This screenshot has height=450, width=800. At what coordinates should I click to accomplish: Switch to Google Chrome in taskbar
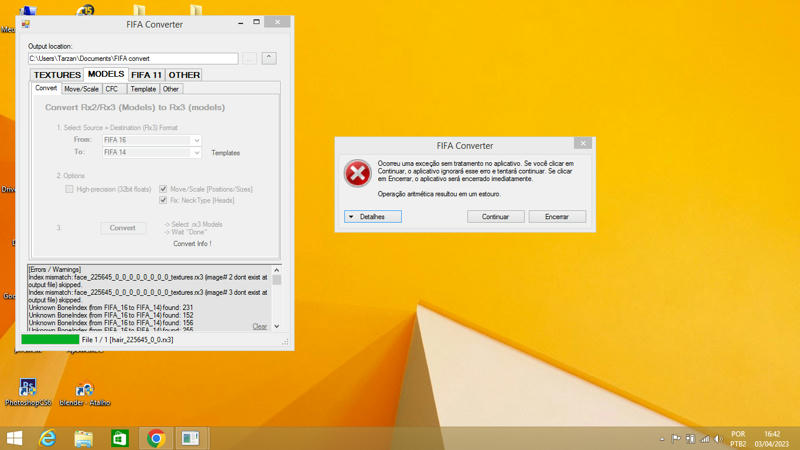pos(156,438)
